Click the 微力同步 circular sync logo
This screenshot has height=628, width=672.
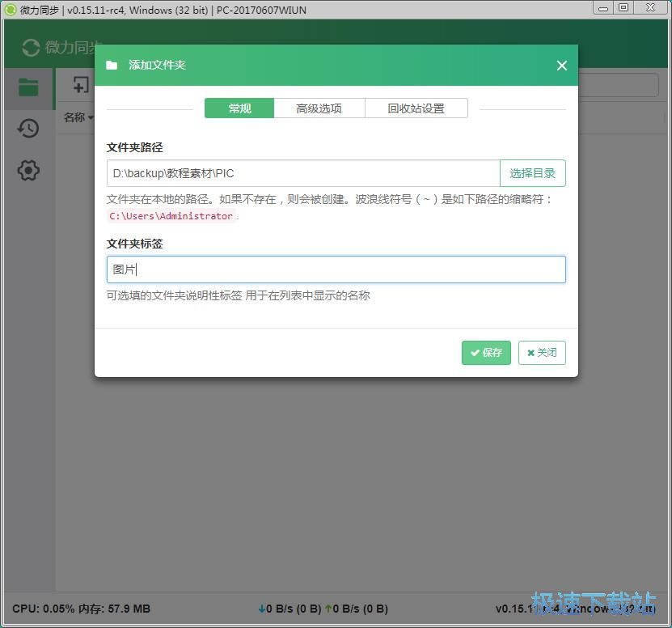click(x=30, y=48)
